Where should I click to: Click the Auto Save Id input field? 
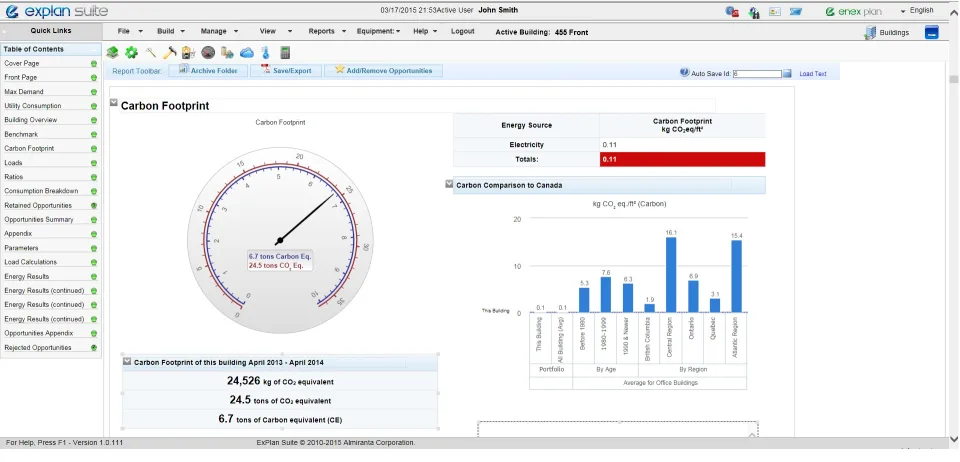pyautogui.click(x=757, y=74)
